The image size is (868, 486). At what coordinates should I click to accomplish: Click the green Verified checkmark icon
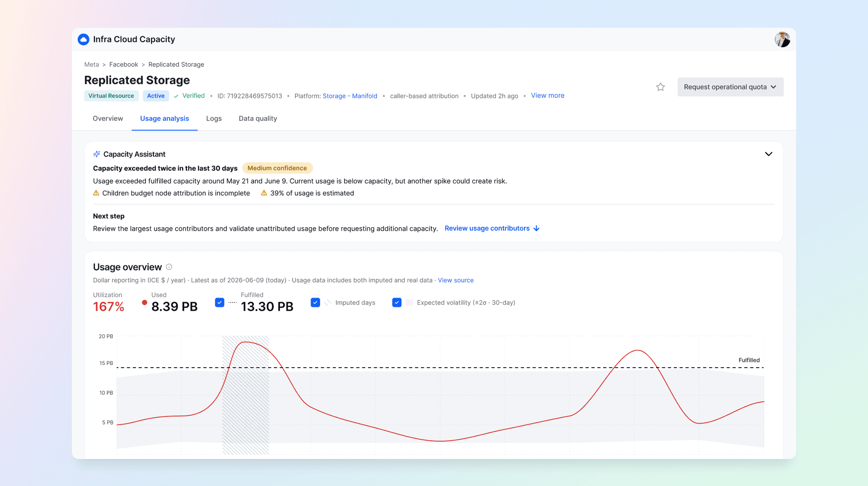tap(176, 96)
